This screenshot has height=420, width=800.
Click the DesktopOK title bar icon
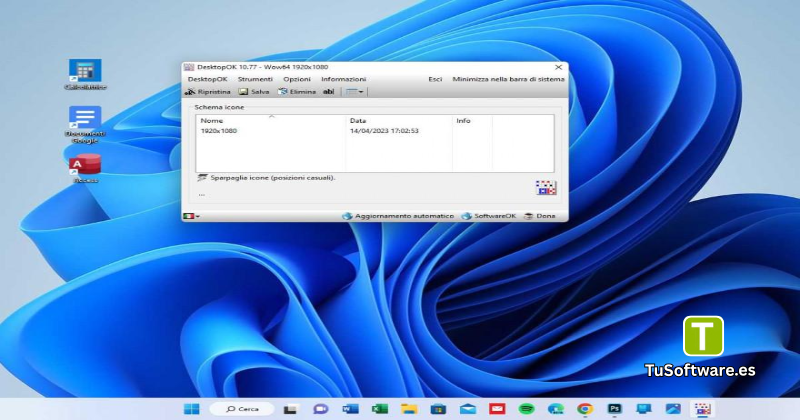189,67
